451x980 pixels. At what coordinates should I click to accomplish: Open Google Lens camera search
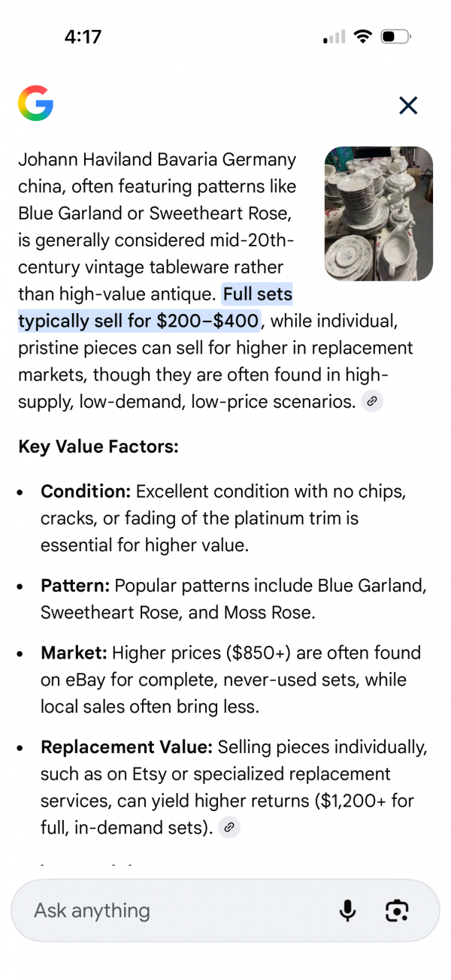397,911
